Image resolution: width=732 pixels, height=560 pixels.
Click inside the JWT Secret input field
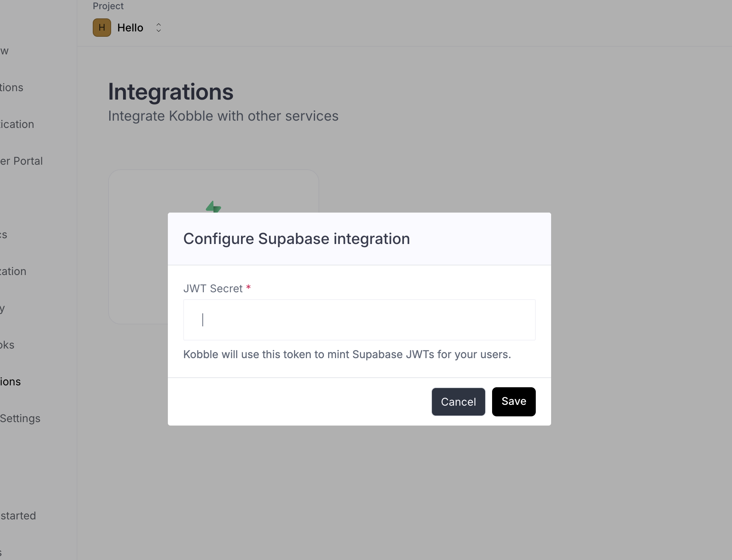coord(359,320)
